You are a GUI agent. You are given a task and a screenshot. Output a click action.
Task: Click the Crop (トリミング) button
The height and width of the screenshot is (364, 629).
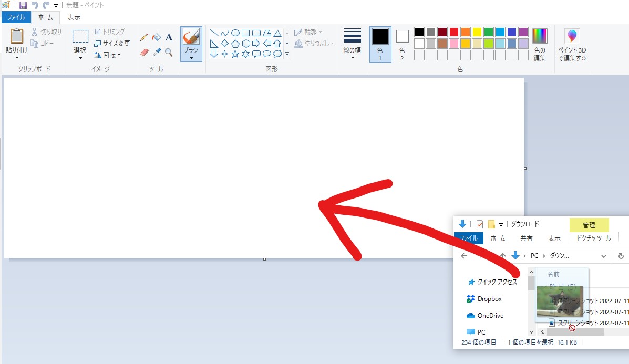click(x=109, y=32)
